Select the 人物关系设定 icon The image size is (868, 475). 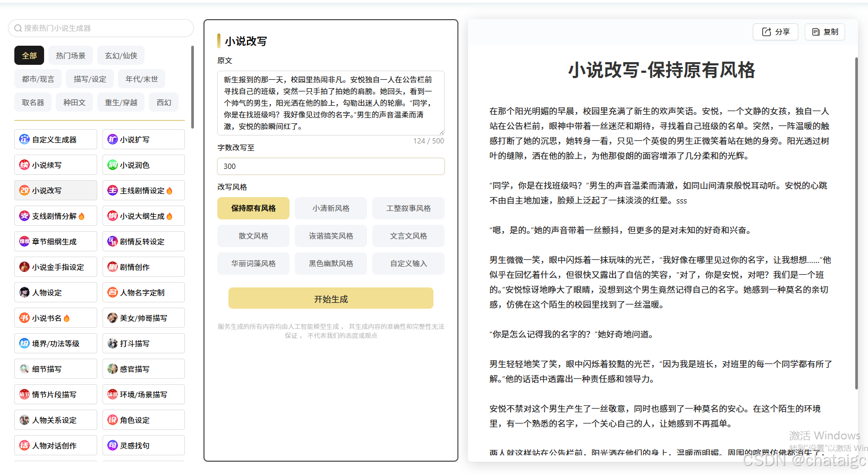click(24, 420)
